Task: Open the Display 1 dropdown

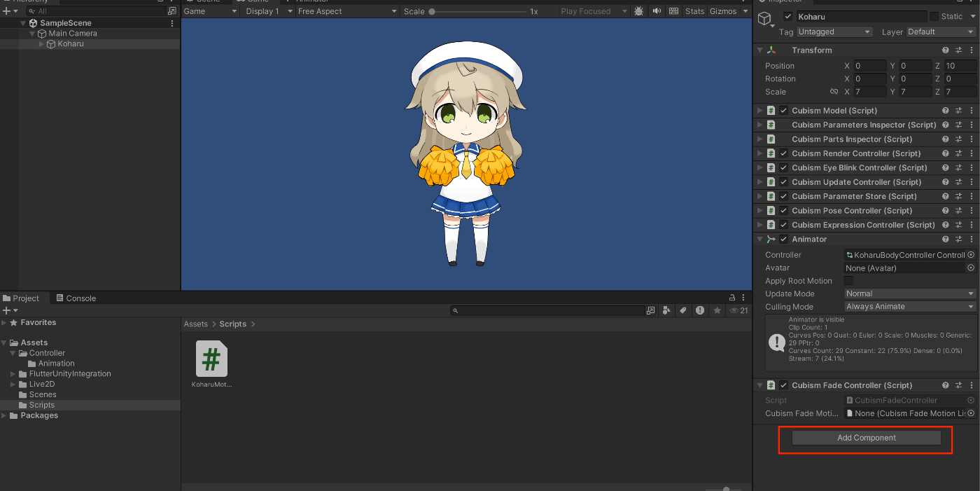Action: coord(268,11)
